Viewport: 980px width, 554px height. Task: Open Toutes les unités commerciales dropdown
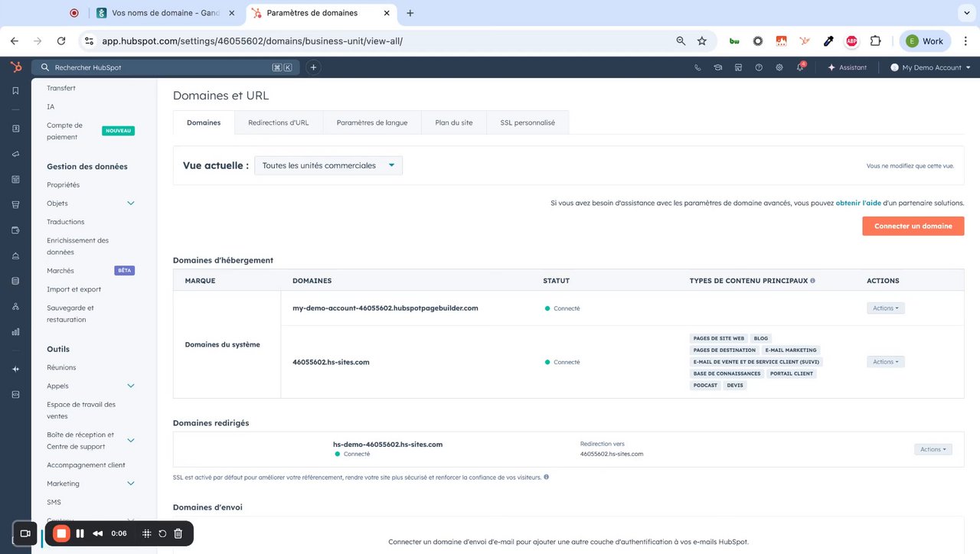328,165
